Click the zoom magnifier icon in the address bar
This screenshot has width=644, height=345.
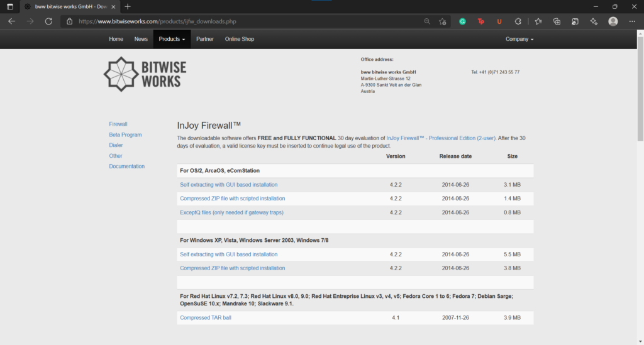click(x=427, y=21)
